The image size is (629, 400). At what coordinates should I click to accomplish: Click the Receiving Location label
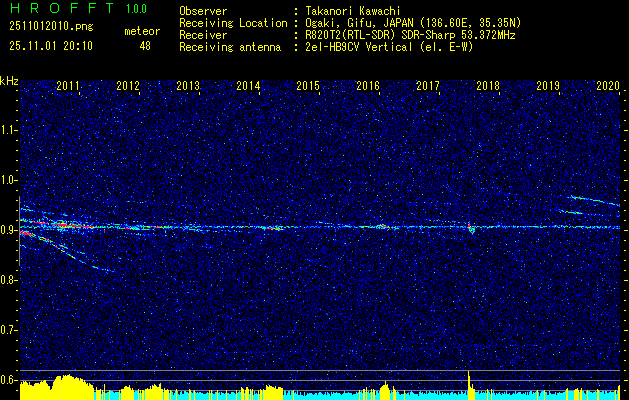coord(233,23)
